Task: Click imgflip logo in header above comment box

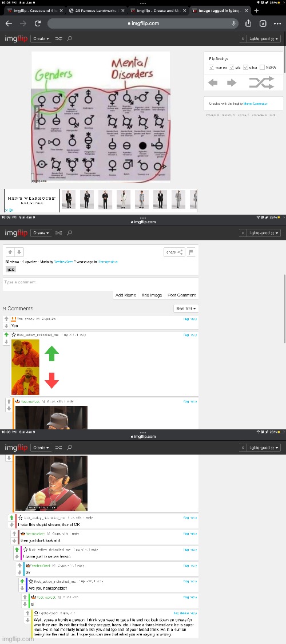Action: pyautogui.click(x=16, y=233)
